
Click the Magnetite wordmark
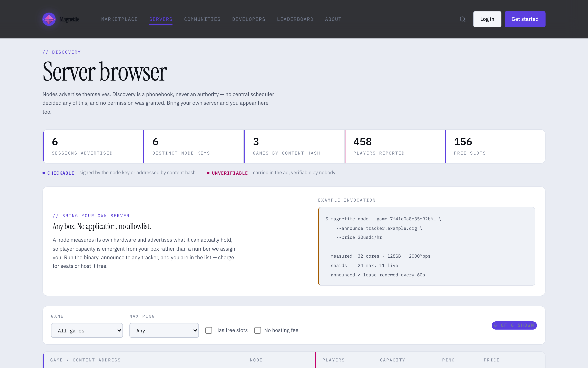(69, 19)
